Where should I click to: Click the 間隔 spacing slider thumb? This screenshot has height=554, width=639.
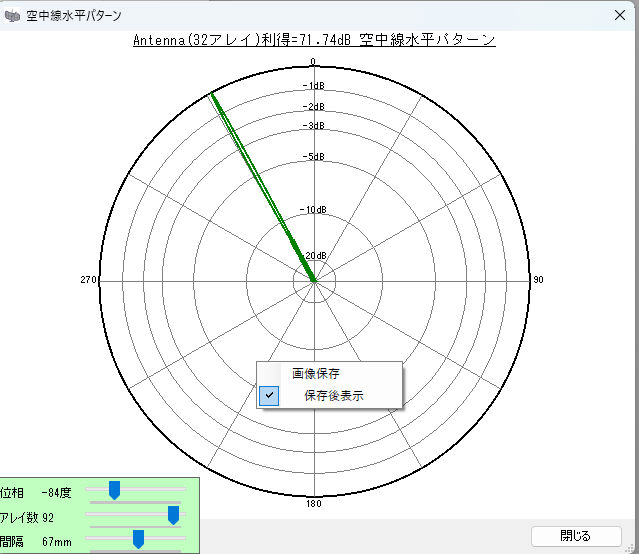(138, 539)
